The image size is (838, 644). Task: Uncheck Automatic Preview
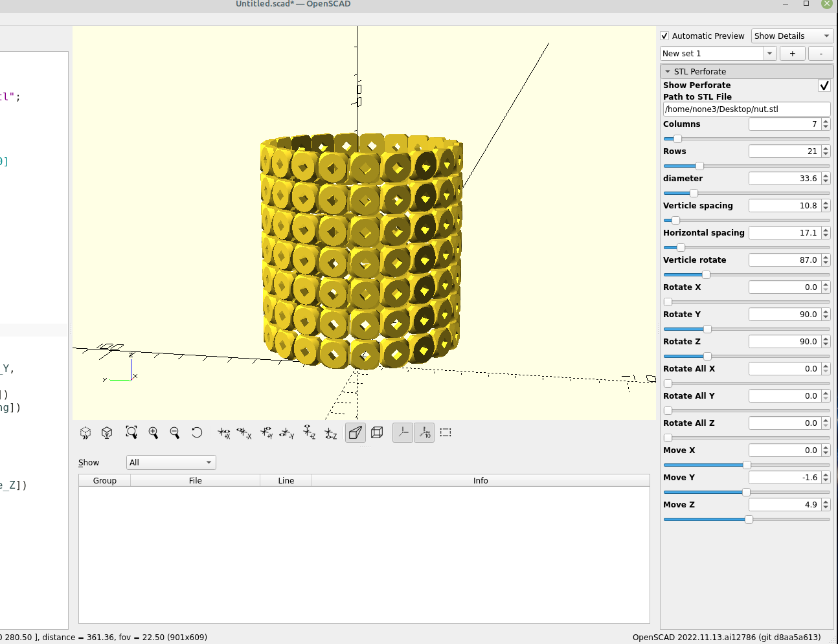pyautogui.click(x=664, y=36)
